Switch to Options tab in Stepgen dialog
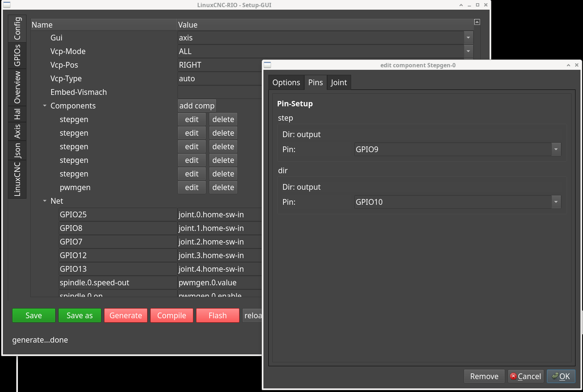 point(286,82)
